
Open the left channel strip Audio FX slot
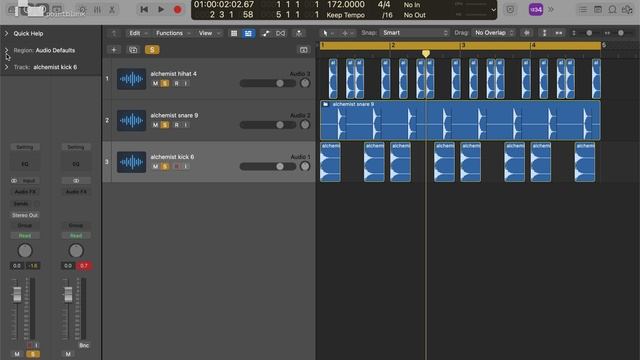[25, 191]
